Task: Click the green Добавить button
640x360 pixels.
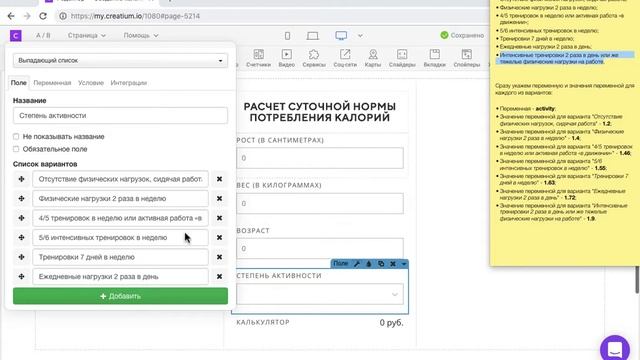Action: (x=120, y=296)
